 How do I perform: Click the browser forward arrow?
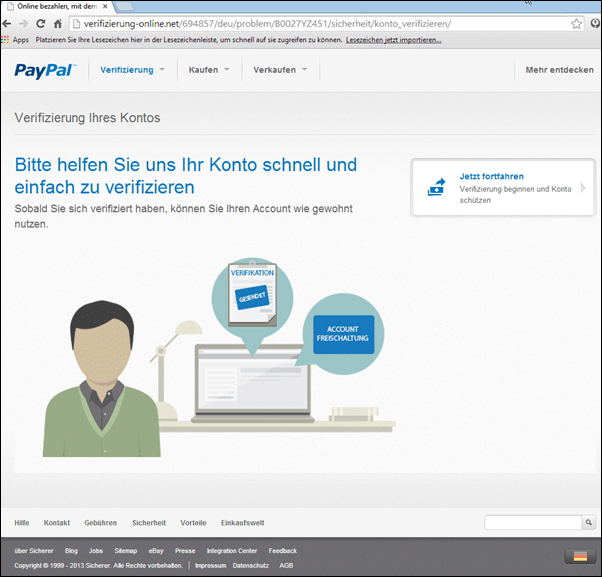[23, 24]
